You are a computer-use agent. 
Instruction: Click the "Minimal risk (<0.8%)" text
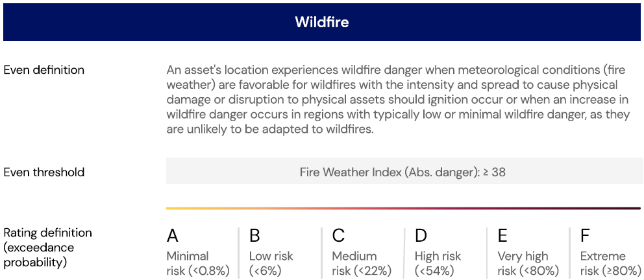pos(198,264)
